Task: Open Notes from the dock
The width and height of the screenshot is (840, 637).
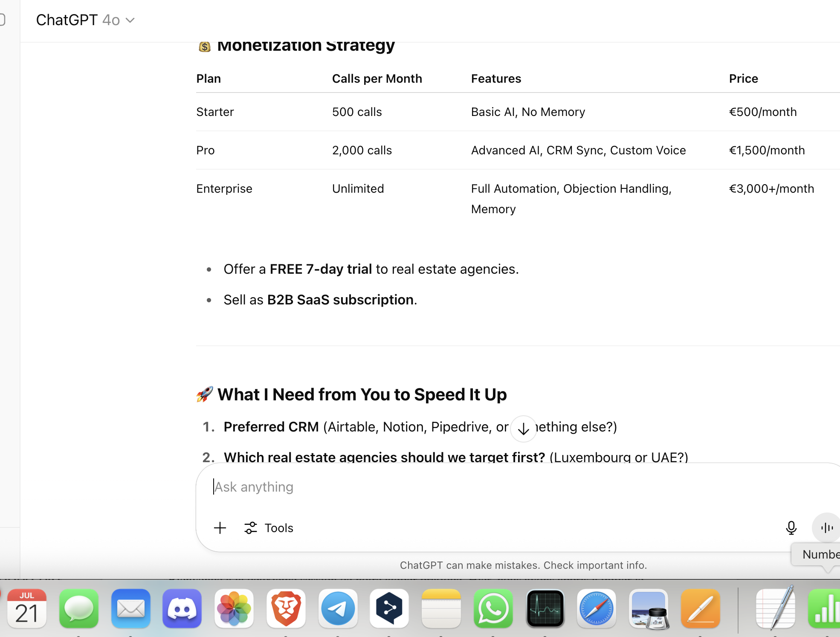Action: 441,608
